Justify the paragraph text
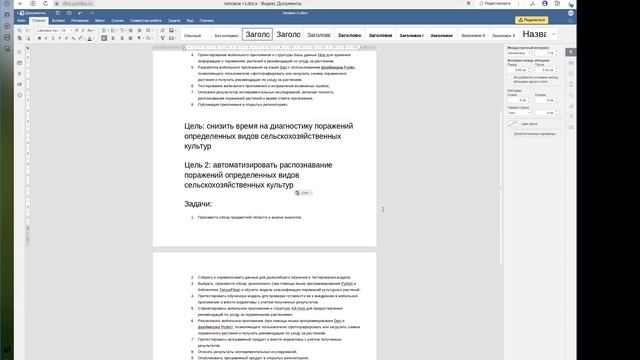Image resolution: width=640 pixels, height=360 pixels. pyautogui.click(x=130, y=38)
